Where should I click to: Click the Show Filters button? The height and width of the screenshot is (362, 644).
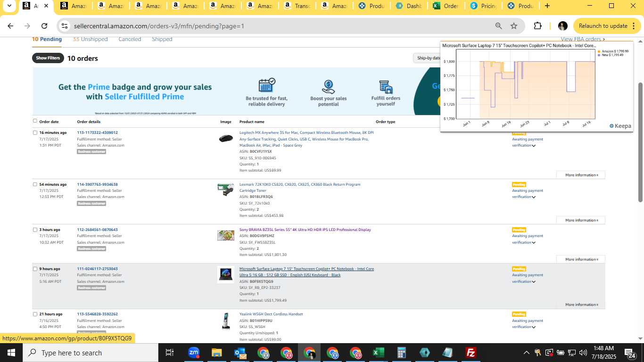pyautogui.click(x=48, y=58)
